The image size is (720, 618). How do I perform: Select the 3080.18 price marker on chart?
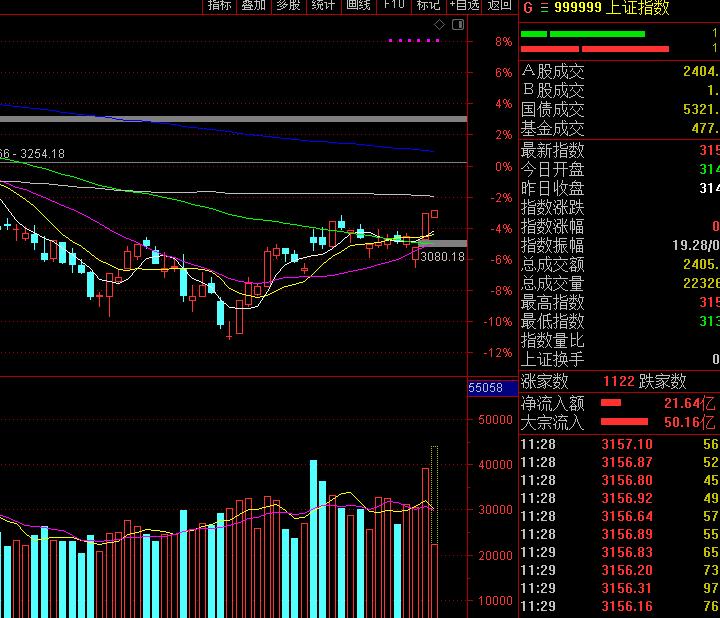(x=443, y=256)
